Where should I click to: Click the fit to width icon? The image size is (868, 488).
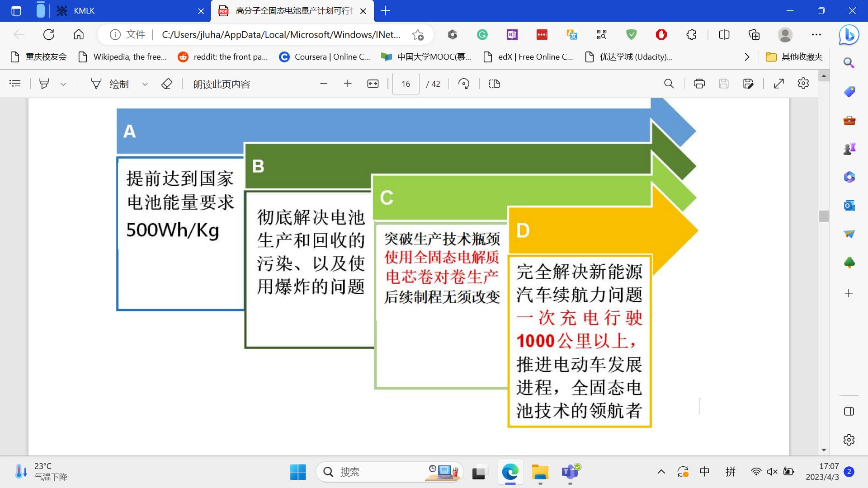point(373,84)
